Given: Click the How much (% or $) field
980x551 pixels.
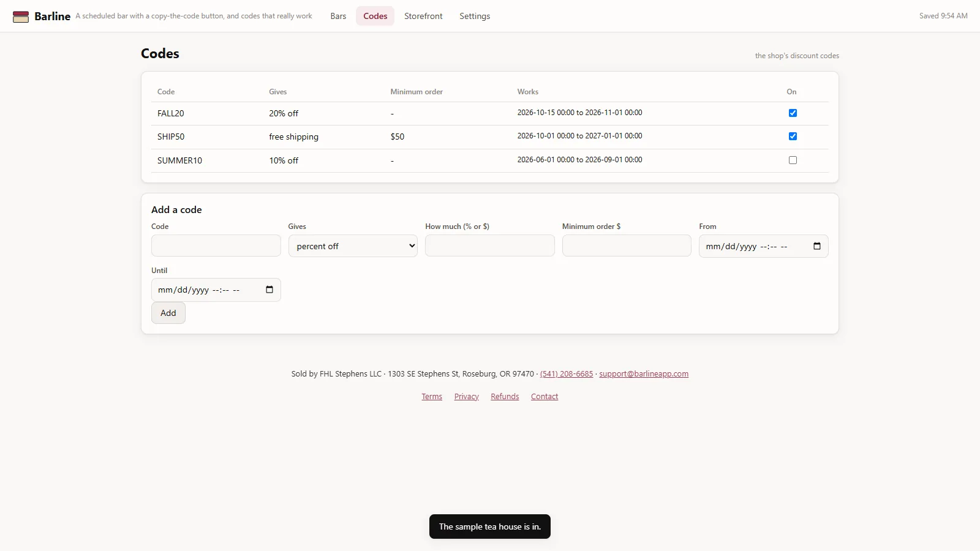Looking at the screenshot, I should (490, 246).
